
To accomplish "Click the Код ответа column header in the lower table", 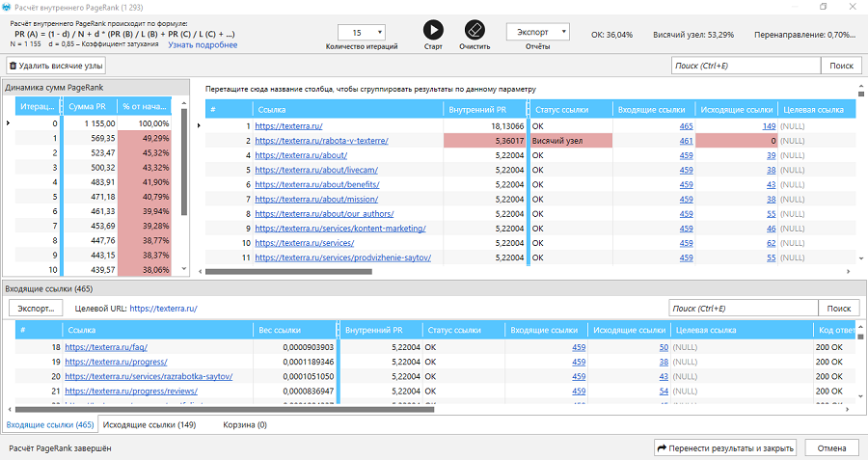I will click(x=835, y=330).
